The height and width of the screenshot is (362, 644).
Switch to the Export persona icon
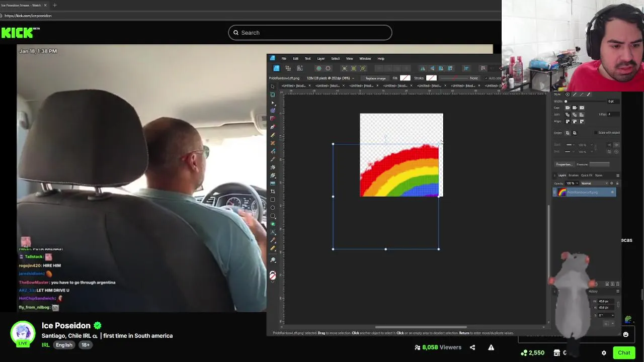(300, 68)
